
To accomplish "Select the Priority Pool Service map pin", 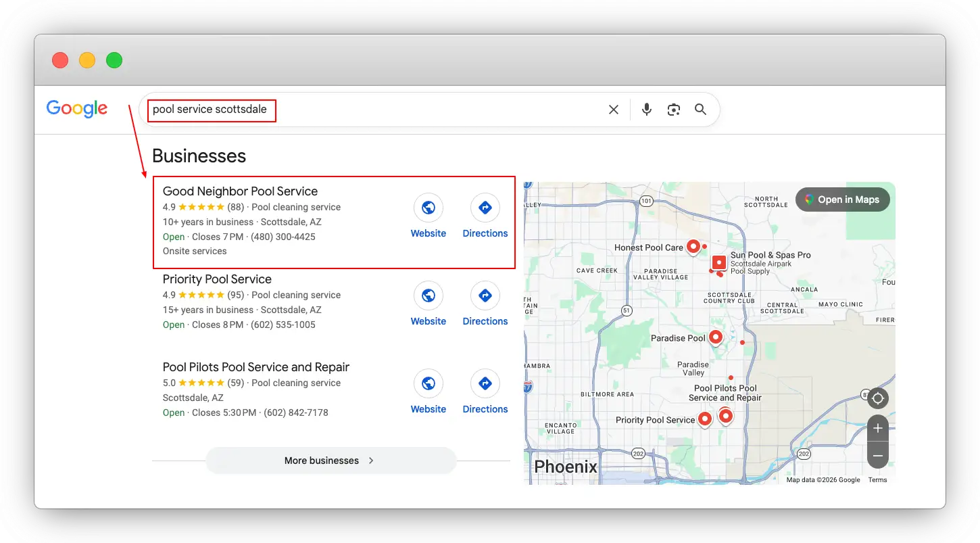I will click(705, 420).
